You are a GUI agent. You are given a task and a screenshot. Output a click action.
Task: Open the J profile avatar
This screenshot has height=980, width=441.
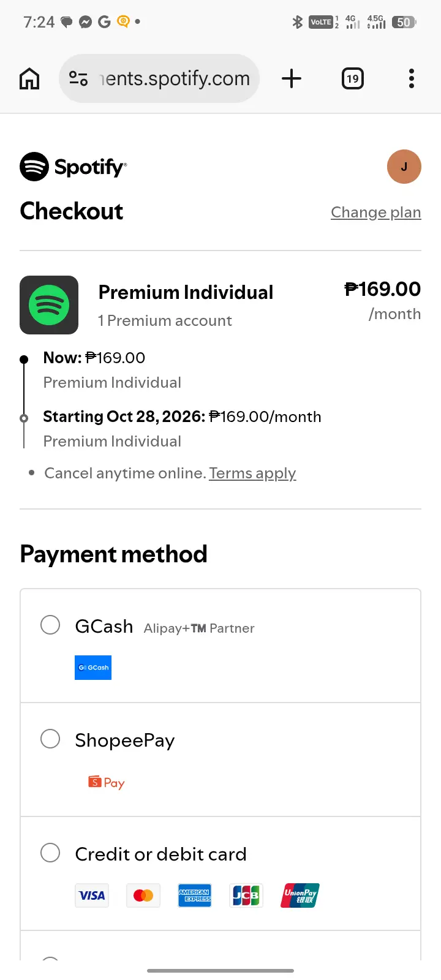404,167
